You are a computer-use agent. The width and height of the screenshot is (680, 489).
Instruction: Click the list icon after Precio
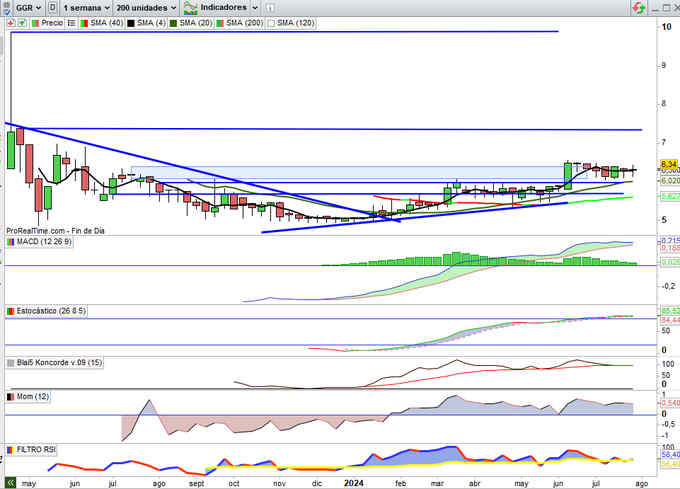72,23
